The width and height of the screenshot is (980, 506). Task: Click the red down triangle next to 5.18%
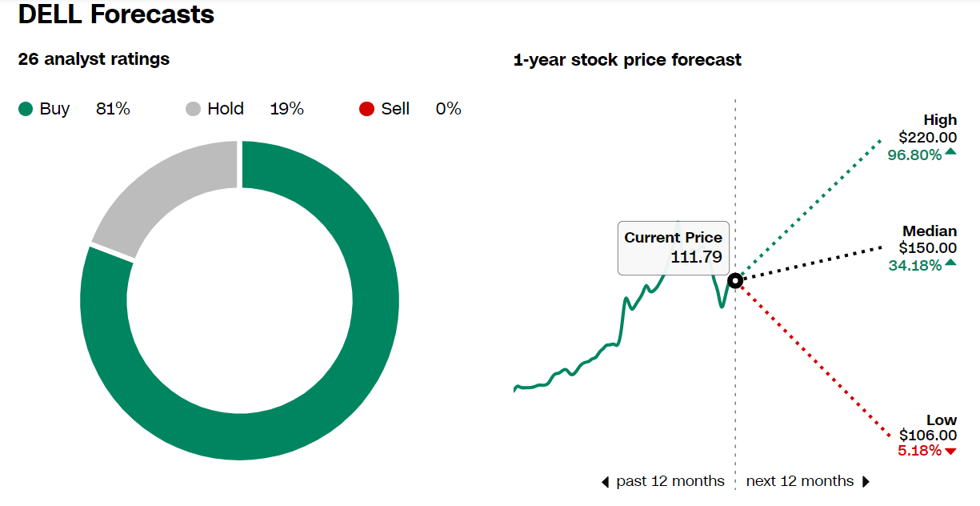[x=950, y=452]
